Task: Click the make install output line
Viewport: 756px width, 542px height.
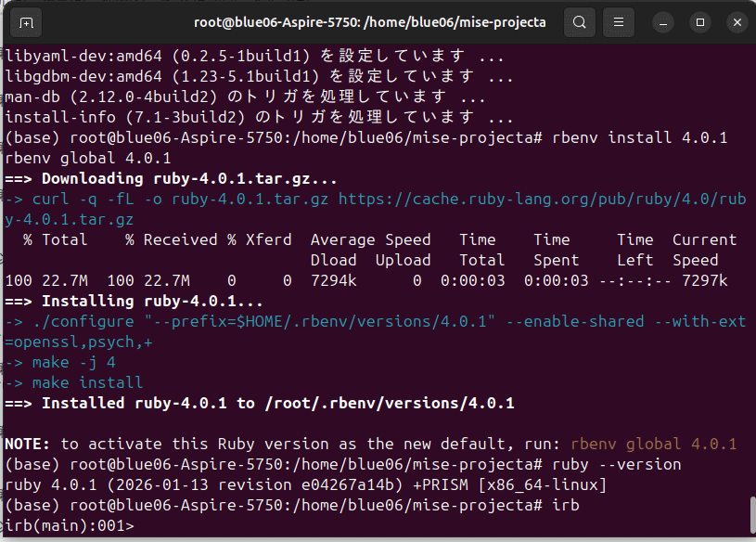Action: [x=83, y=382]
